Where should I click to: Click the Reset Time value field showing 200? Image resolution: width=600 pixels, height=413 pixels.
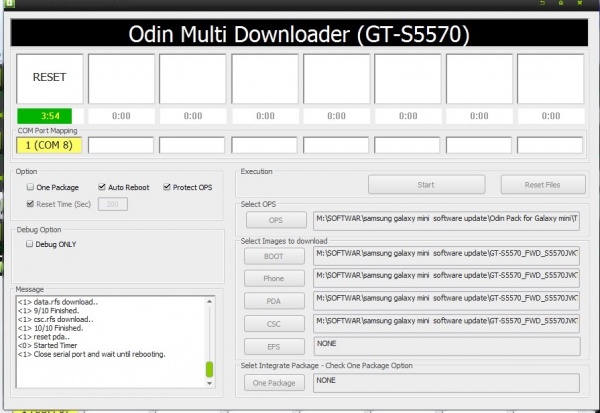[112, 204]
